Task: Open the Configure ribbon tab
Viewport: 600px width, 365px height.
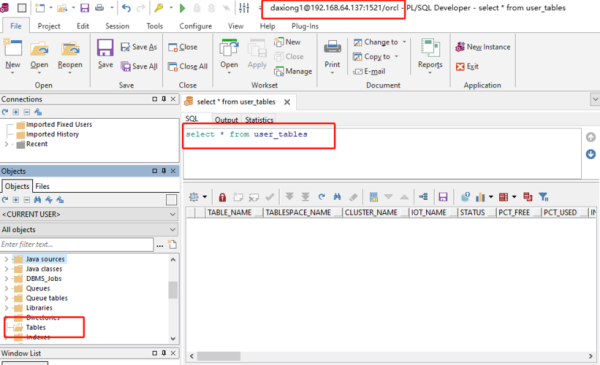Action: point(196,26)
